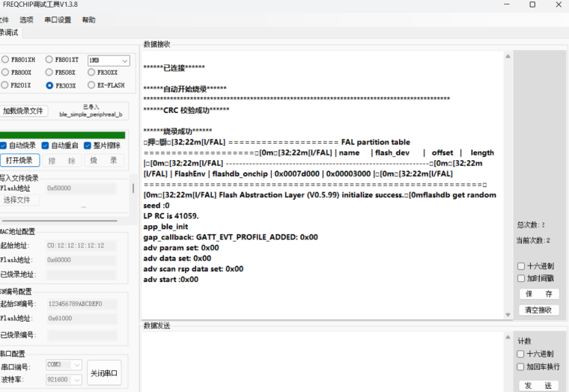This screenshot has height=392, width=569.
Task: Uncheck the 整片擦除 checkbox
Action: point(88,145)
